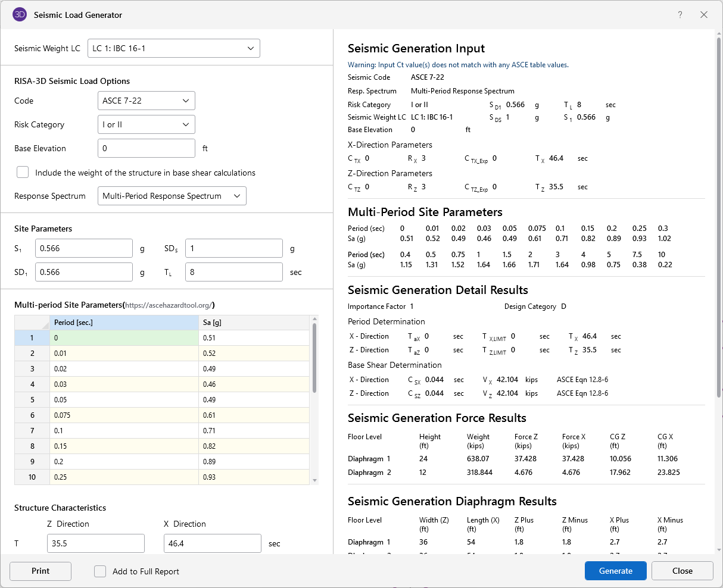Open the Risk Category dropdown
This screenshot has height=588, width=723.
tap(146, 124)
